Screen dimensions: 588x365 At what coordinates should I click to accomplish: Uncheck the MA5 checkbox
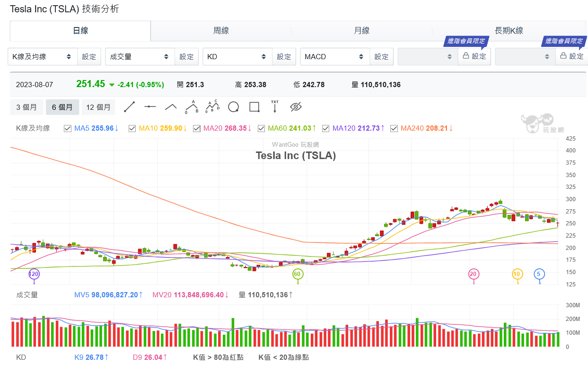[x=67, y=128]
